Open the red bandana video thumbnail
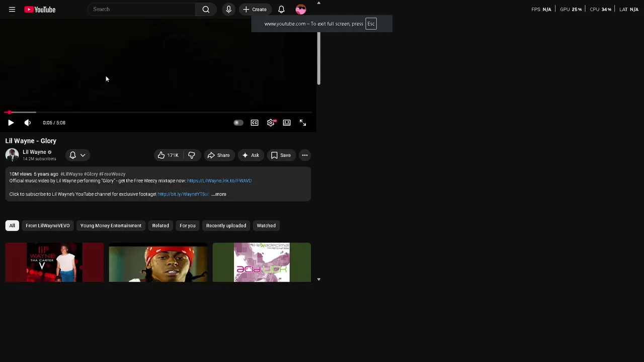Screen dimensions: 644x362 pyautogui.click(x=158, y=262)
